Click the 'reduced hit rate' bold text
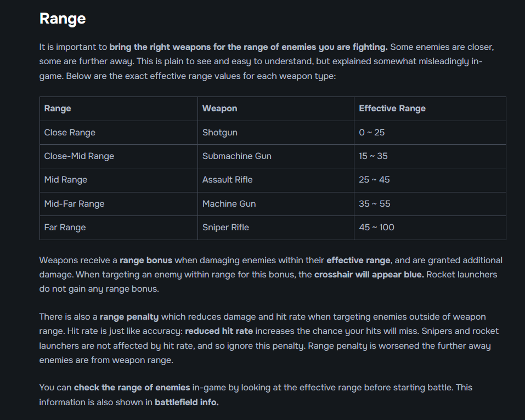Image resolution: width=525 pixels, height=420 pixels. (x=219, y=331)
